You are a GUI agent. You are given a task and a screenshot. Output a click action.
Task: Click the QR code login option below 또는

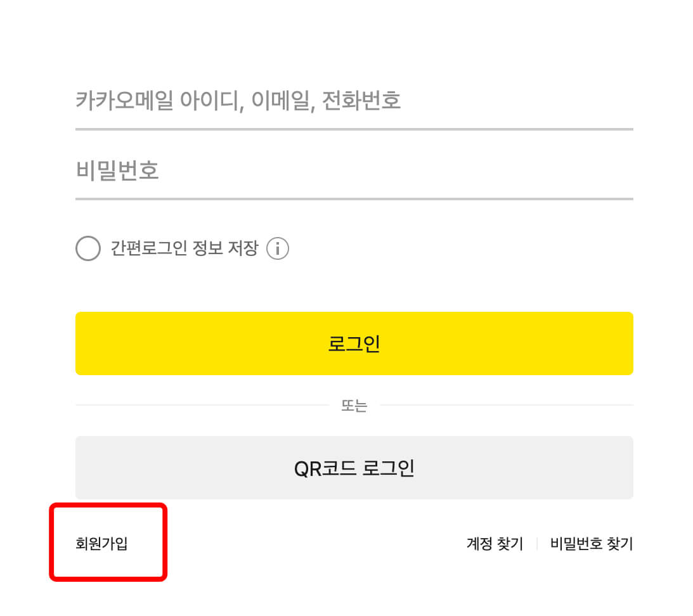[354, 467]
